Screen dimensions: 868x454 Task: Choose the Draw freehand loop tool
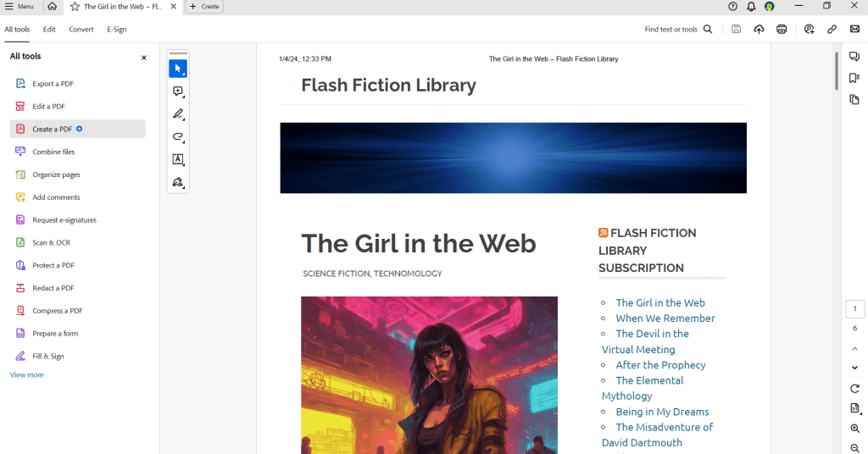point(178,136)
